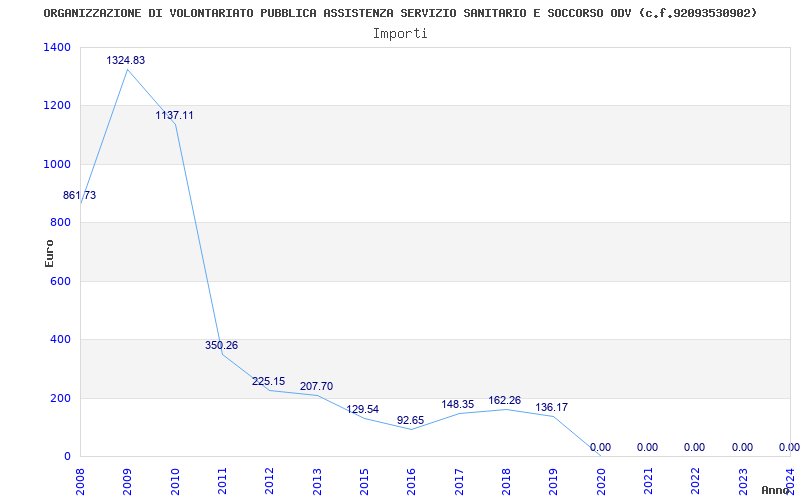The height and width of the screenshot is (500, 800).
Task: Click the y-axis tick label 1000
Action: coord(57,164)
